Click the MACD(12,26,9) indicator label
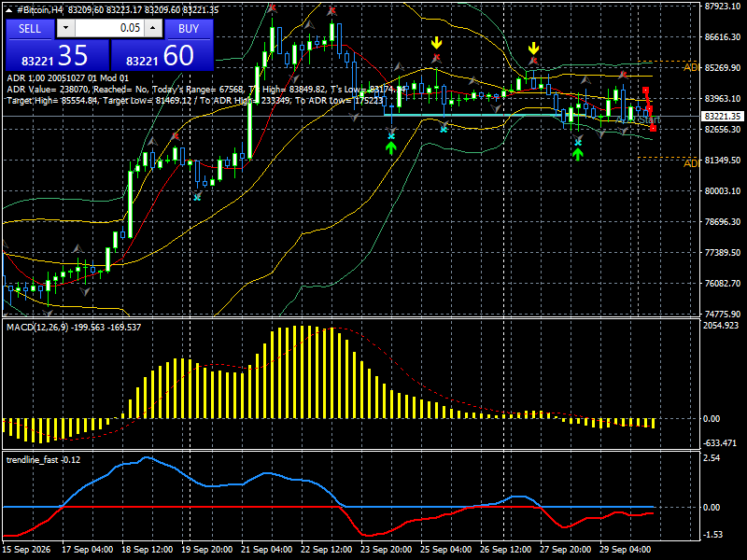The width and height of the screenshot is (747, 560). tap(74, 328)
